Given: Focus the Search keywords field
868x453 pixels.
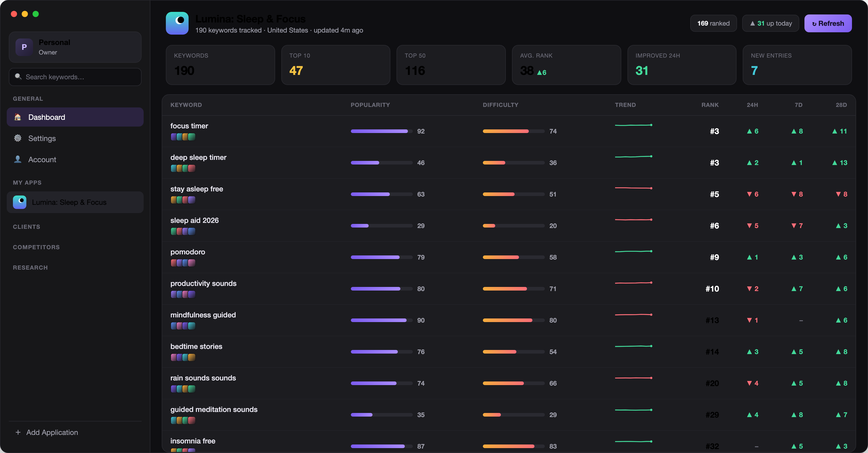Looking at the screenshot, I should coord(75,77).
